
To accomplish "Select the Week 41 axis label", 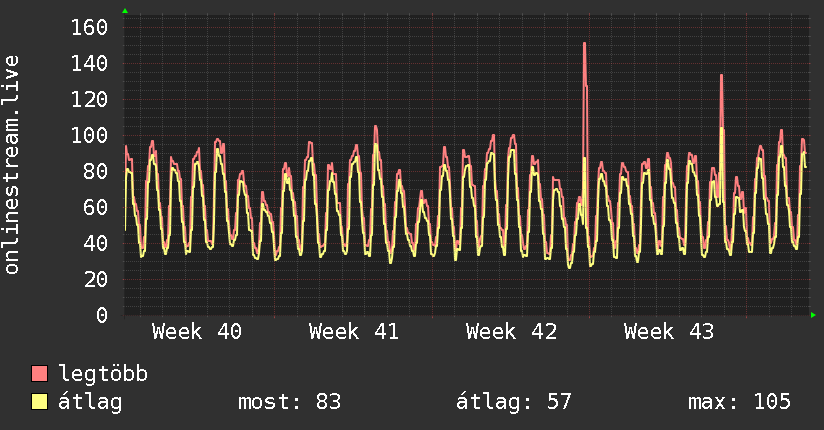I will pos(354,331).
